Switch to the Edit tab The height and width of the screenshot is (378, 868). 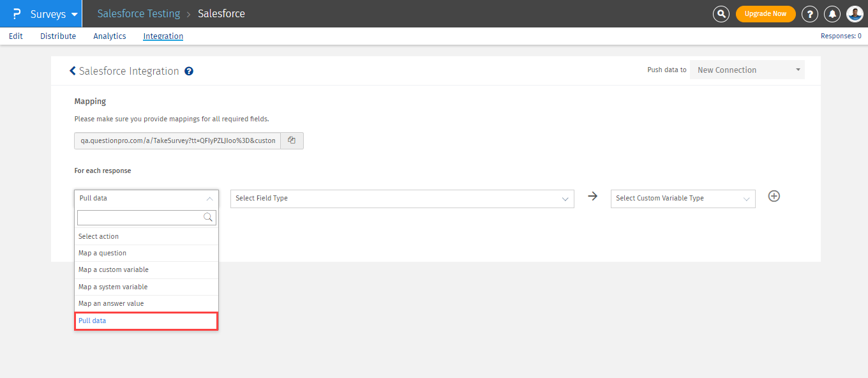pos(16,36)
